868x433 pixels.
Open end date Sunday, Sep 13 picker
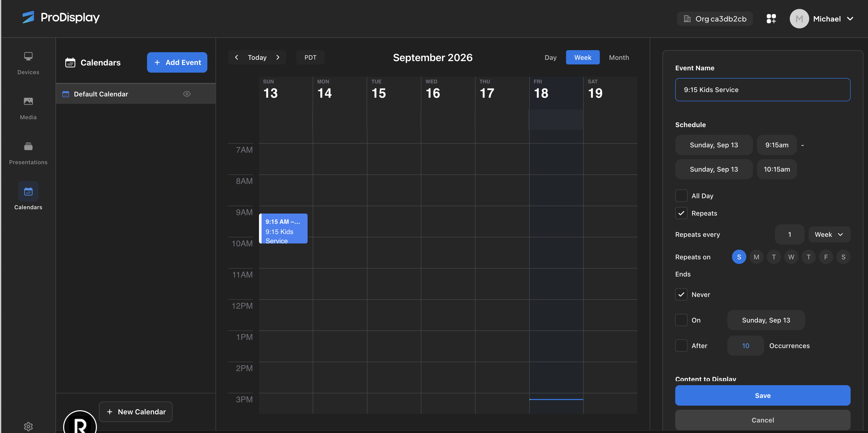coord(714,169)
